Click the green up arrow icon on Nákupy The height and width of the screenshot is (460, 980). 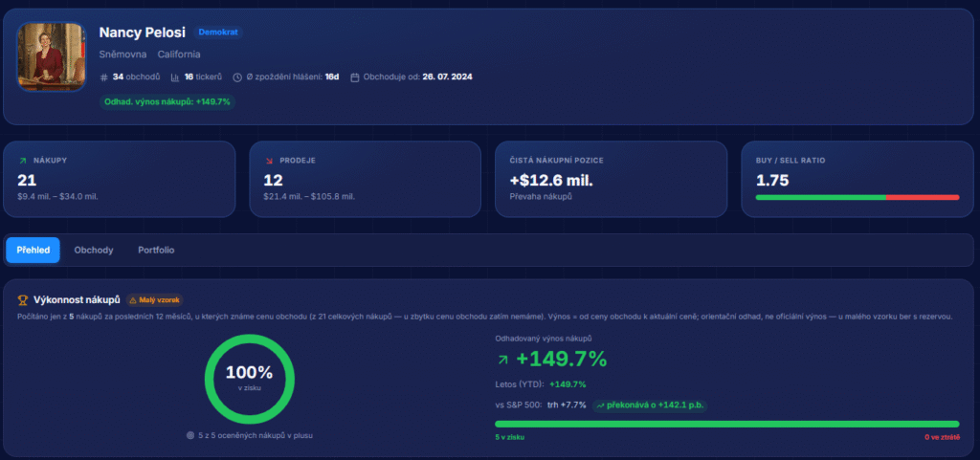coord(23,161)
